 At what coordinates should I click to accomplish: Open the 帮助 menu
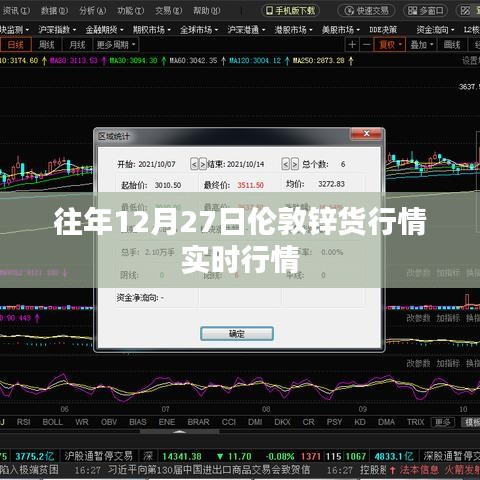click(207, 11)
